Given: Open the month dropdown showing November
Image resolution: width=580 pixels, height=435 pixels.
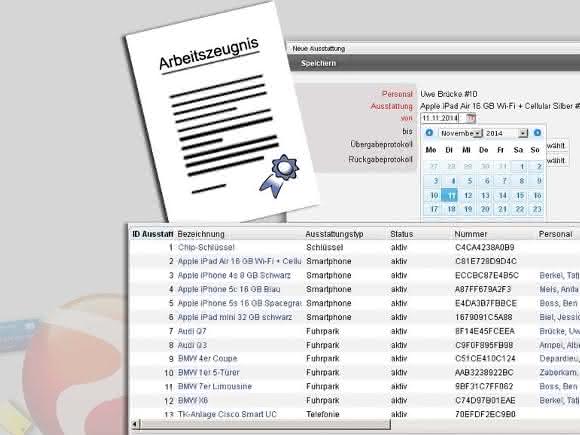Looking at the screenshot, I should point(461,133).
